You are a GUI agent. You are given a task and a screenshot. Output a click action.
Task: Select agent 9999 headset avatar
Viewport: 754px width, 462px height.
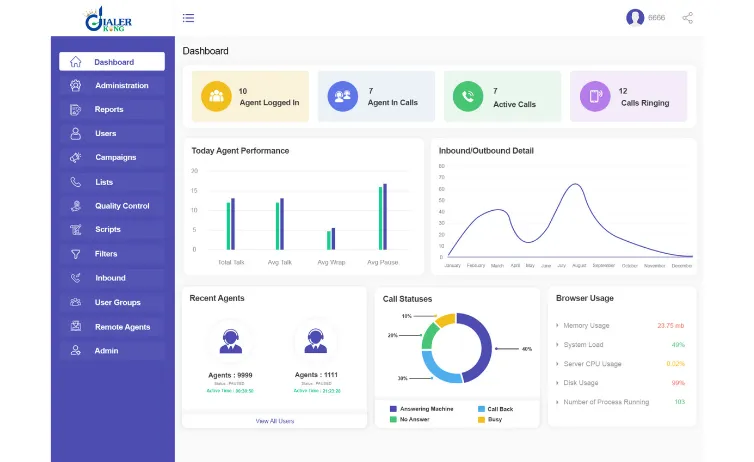pos(231,341)
